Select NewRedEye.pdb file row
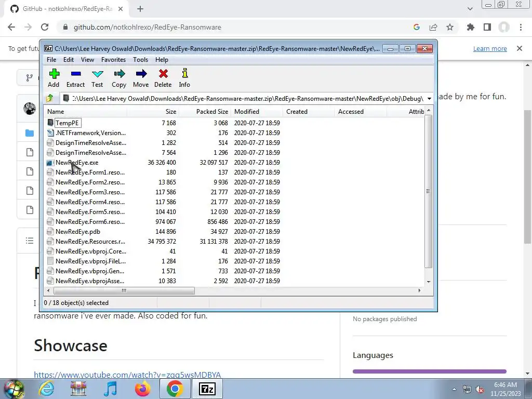 (x=234, y=232)
